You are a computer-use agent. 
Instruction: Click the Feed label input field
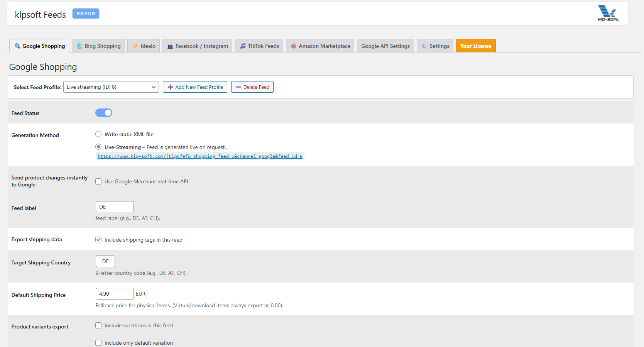[x=115, y=207]
